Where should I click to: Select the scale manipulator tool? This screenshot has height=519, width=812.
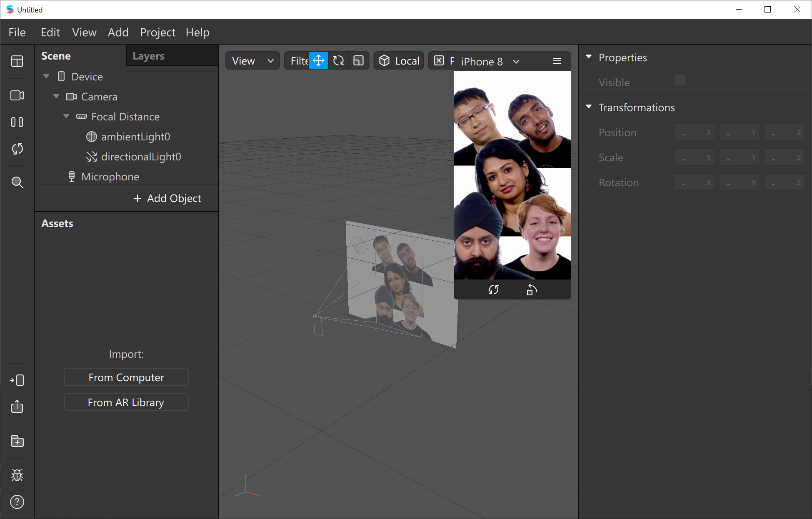pos(358,61)
